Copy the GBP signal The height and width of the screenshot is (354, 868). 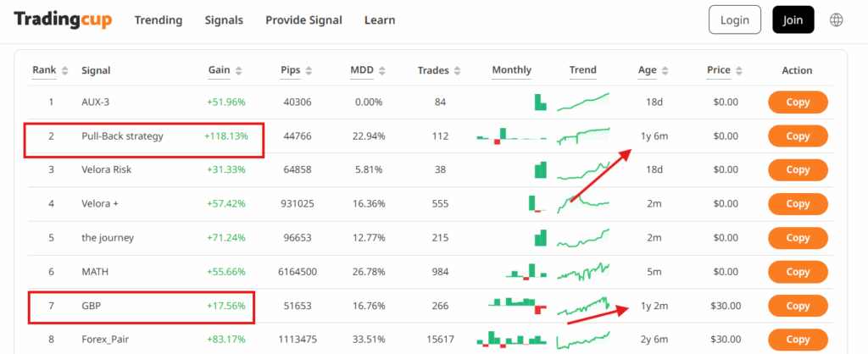(x=798, y=306)
